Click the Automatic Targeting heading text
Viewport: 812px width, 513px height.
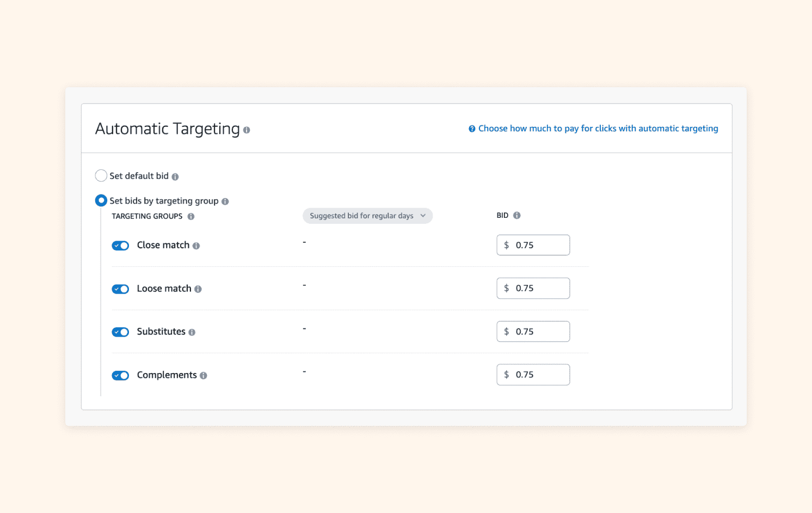coord(168,129)
